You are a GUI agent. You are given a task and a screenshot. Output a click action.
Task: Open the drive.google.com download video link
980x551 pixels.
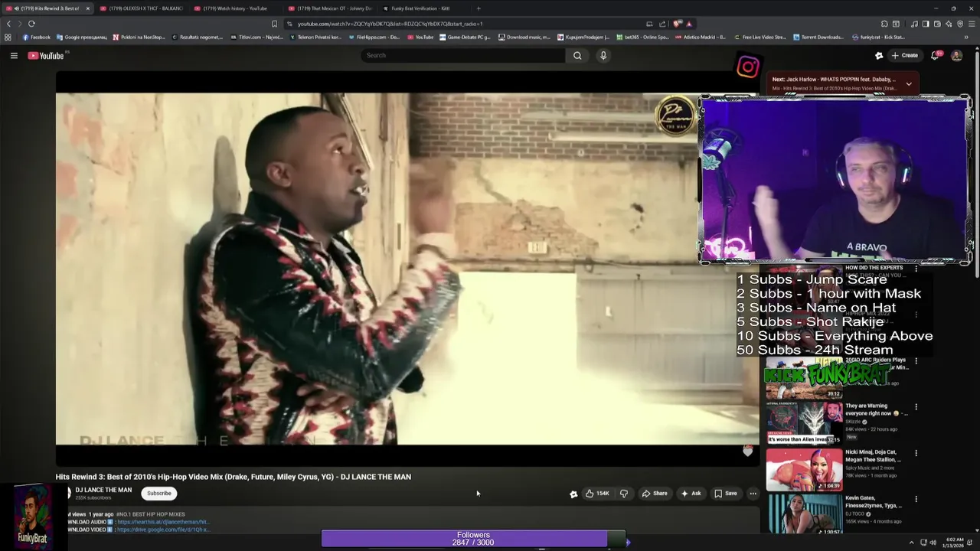(x=163, y=530)
